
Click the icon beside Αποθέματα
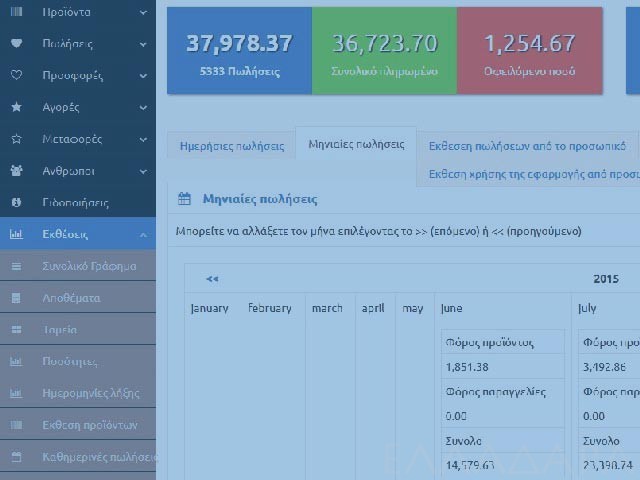(16, 298)
